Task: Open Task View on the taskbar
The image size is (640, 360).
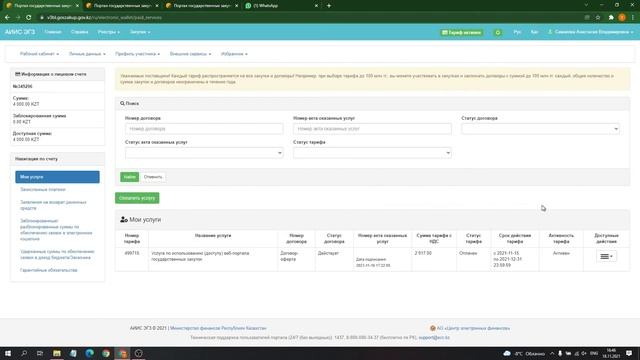Action: coord(40,353)
